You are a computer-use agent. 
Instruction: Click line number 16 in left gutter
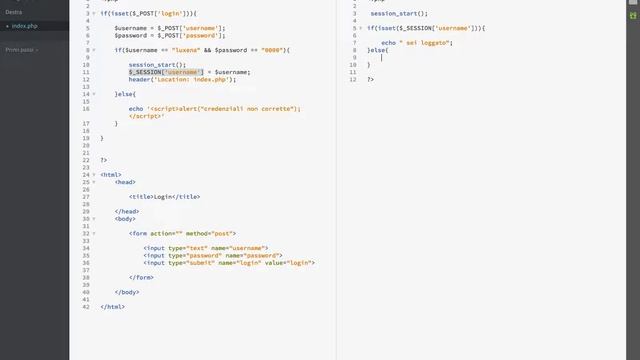[x=86, y=109]
